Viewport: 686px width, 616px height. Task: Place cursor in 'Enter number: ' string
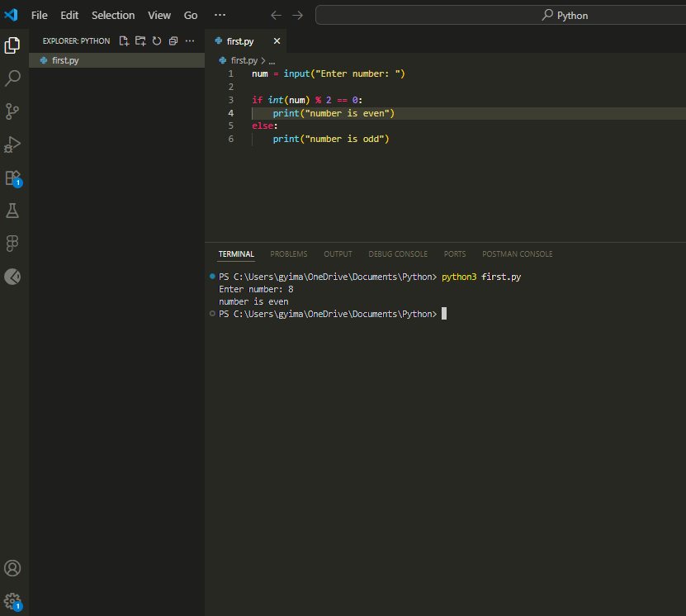(x=357, y=74)
